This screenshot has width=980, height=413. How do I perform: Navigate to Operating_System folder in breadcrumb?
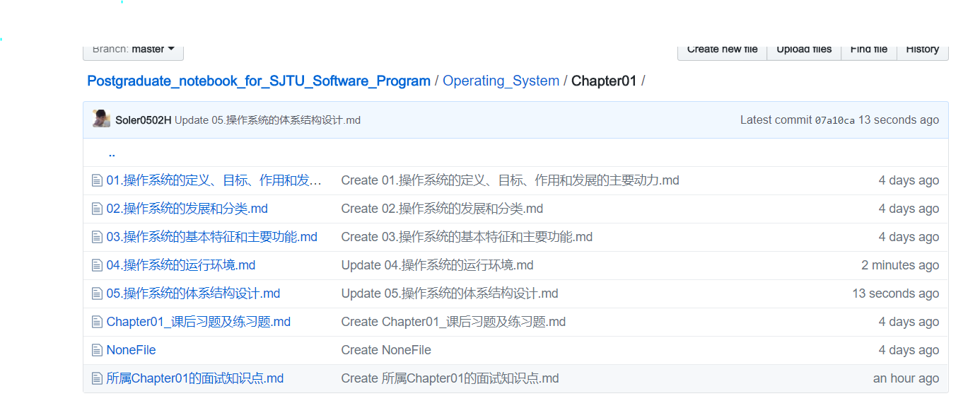pyautogui.click(x=501, y=81)
